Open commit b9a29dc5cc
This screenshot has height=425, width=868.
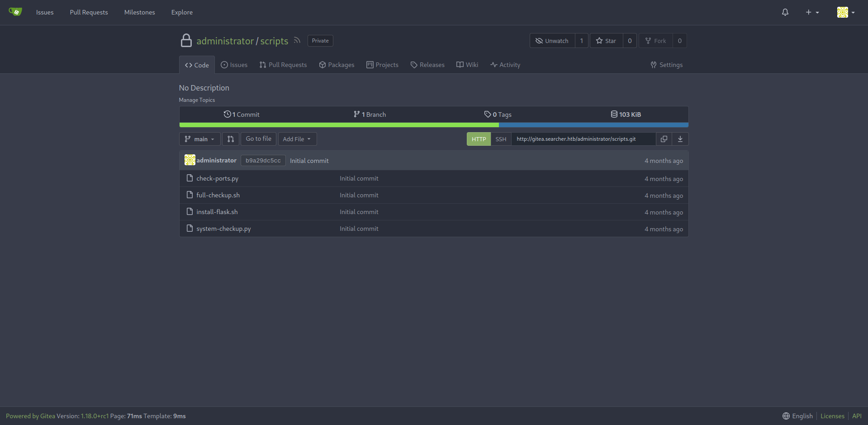(x=263, y=161)
